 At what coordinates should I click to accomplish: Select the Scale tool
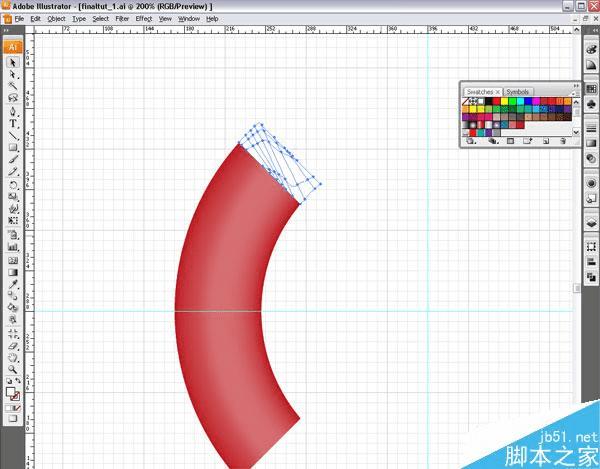coord(13,197)
